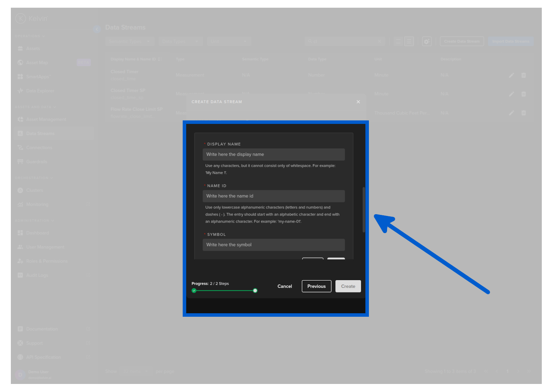Go back with the Previous button

coord(316,286)
